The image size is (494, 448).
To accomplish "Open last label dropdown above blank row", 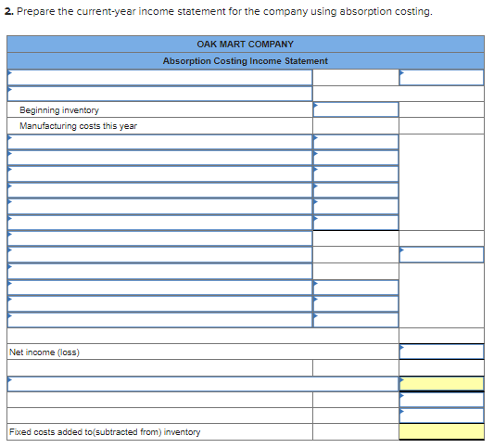I will pos(159,320).
